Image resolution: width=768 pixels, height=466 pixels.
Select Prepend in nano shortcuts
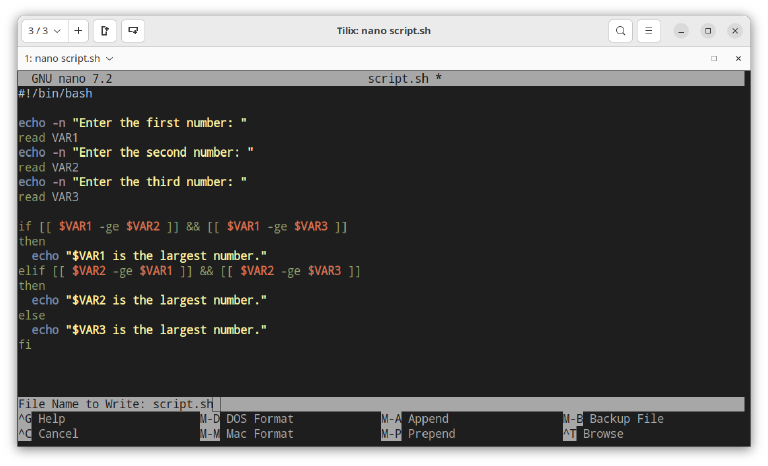click(430, 434)
